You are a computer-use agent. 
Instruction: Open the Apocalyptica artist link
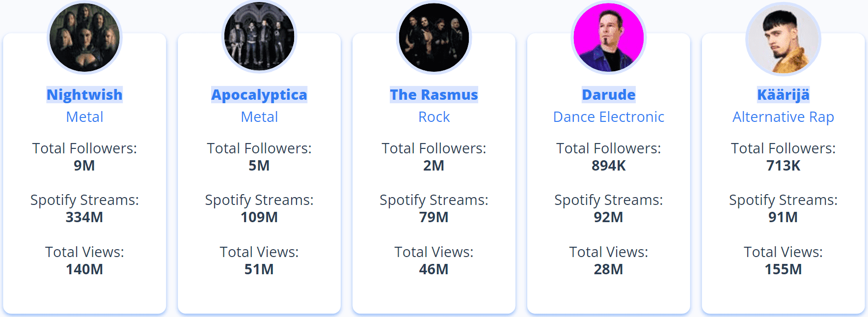coord(259,94)
